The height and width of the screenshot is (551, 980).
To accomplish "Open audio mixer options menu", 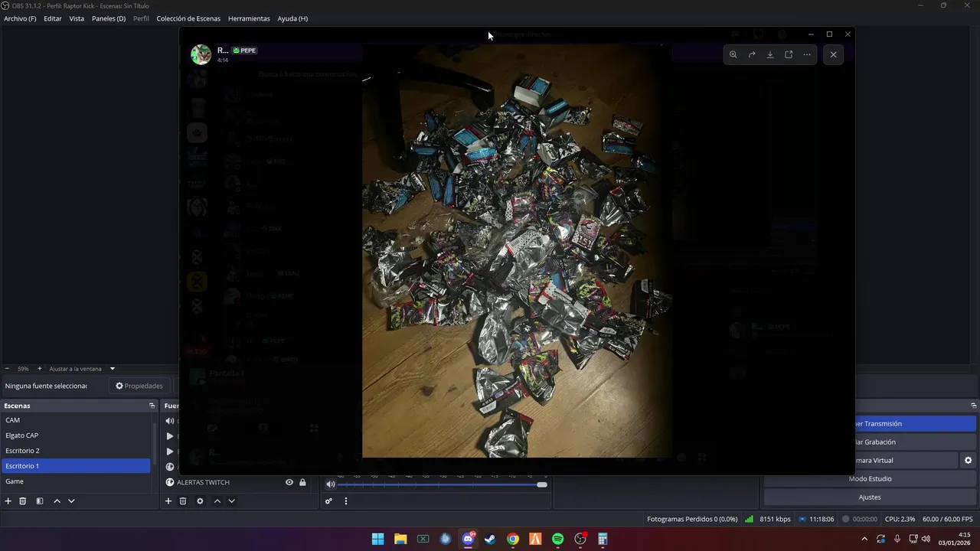I will [x=345, y=501].
